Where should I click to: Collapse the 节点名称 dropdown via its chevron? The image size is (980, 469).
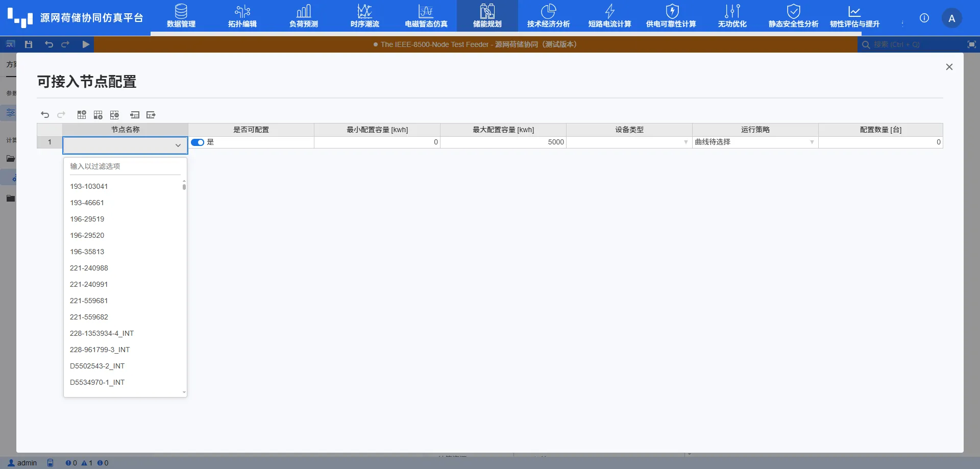click(178, 145)
